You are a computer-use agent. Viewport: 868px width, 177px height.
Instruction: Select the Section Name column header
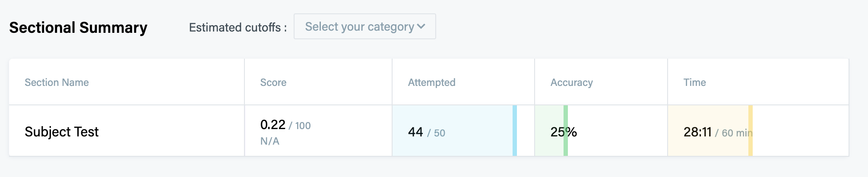point(57,82)
